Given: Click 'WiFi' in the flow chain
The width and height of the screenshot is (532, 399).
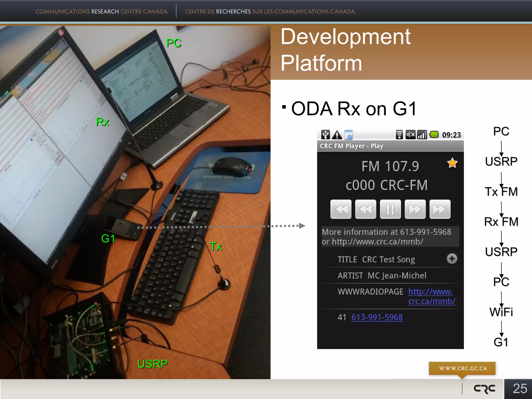Looking at the screenshot, I should coord(501,312).
